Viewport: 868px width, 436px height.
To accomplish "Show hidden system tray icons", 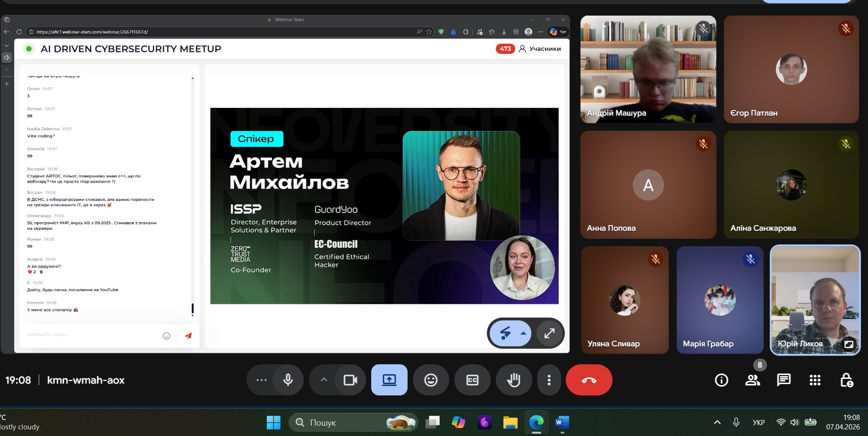I will 717,422.
